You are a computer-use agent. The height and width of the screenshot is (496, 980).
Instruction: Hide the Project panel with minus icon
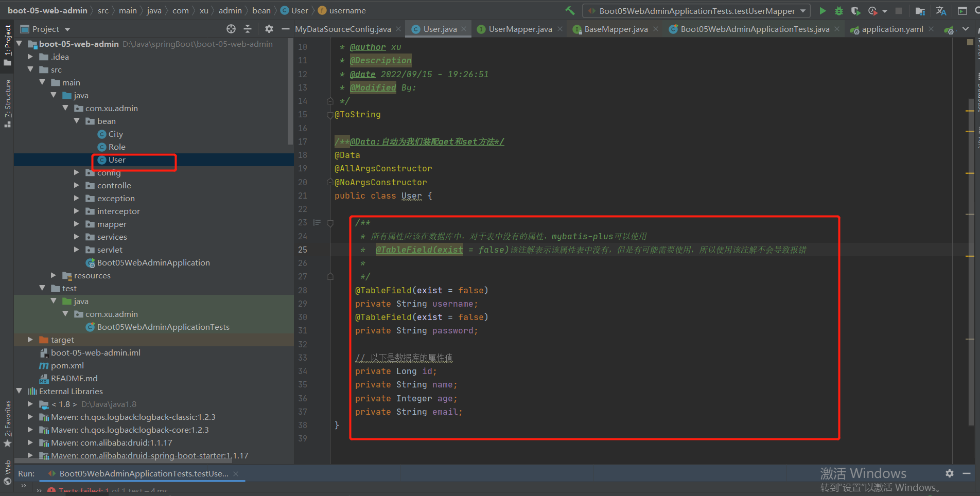pyautogui.click(x=285, y=29)
